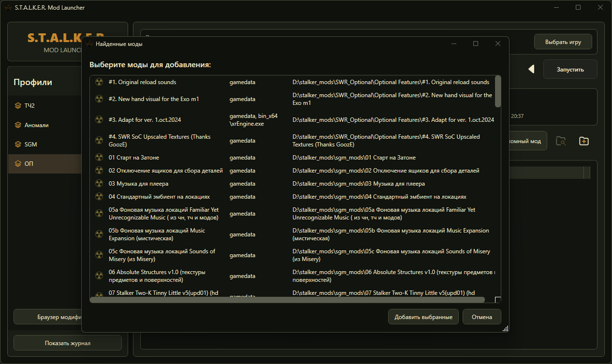Click radiation icon for 02 Отключение ящиков
This screenshot has width=612, height=364.
pos(99,171)
